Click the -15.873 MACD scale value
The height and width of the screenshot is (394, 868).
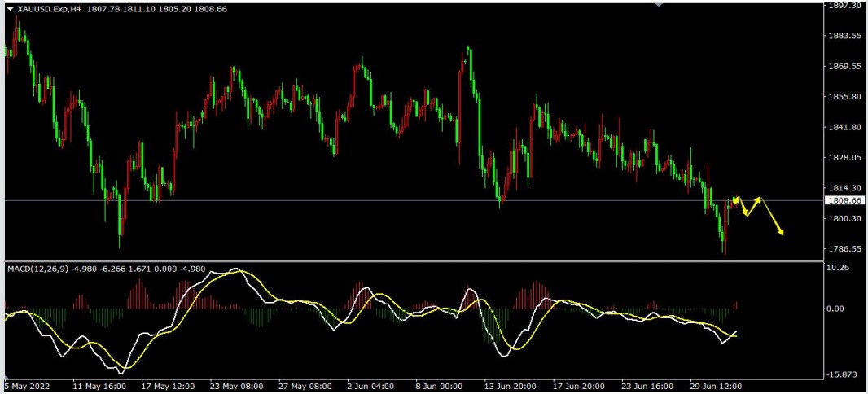point(841,374)
